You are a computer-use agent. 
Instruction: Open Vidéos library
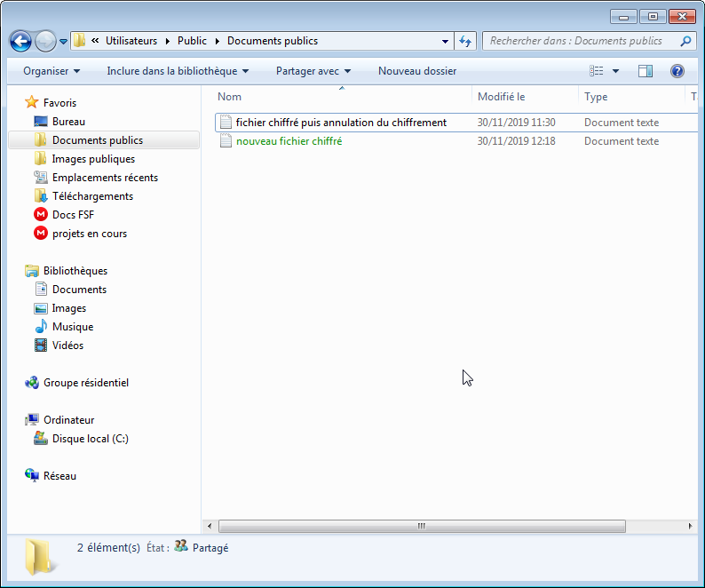coord(67,346)
